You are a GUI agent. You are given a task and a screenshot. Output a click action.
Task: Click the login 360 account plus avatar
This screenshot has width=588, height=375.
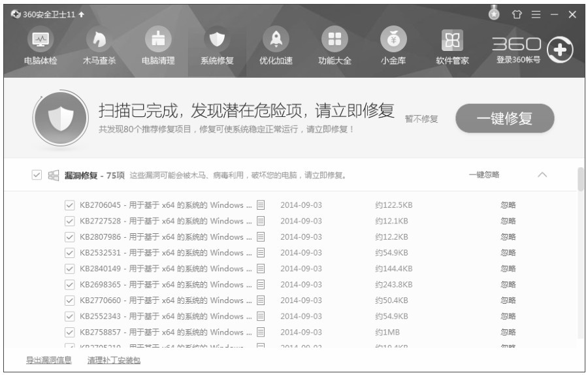[x=560, y=50]
